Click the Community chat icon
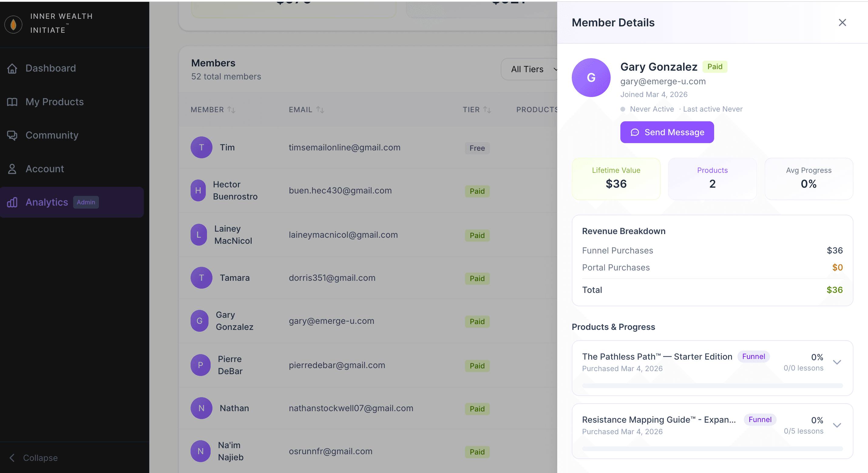Viewport: 868px width, 473px height. point(12,135)
